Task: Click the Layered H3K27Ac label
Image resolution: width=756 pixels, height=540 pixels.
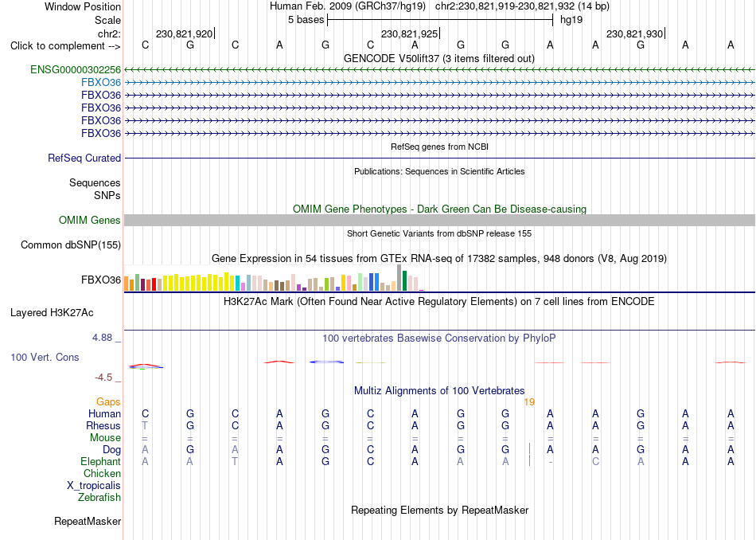Action: (x=52, y=313)
